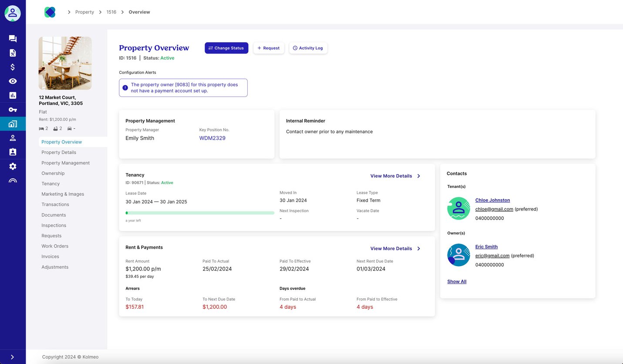623x364 pixels.
Task: Open the key management sidebar icon
Action: click(13, 110)
